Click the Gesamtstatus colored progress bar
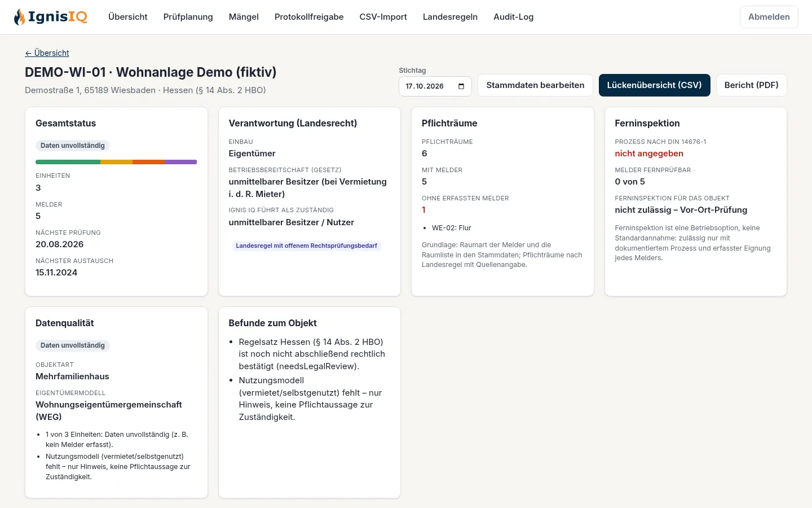 click(116, 162)
